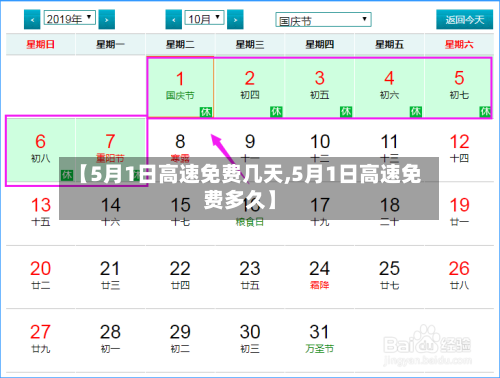Go to the next month using right arrow

pos(235,20)
